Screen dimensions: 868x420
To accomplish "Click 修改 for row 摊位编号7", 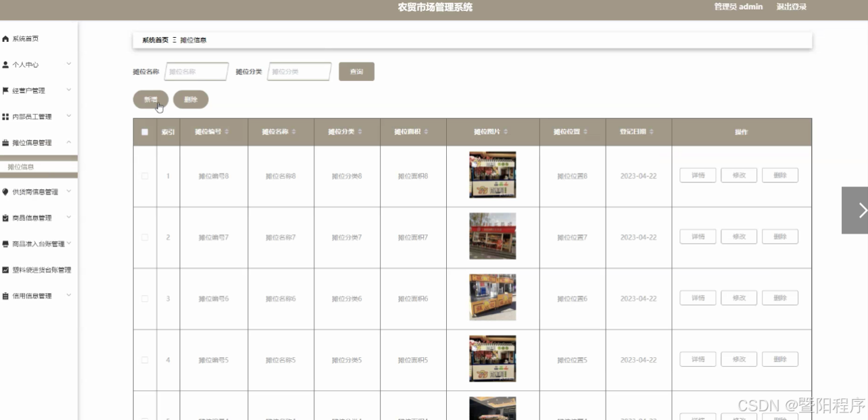I will 739,237.
